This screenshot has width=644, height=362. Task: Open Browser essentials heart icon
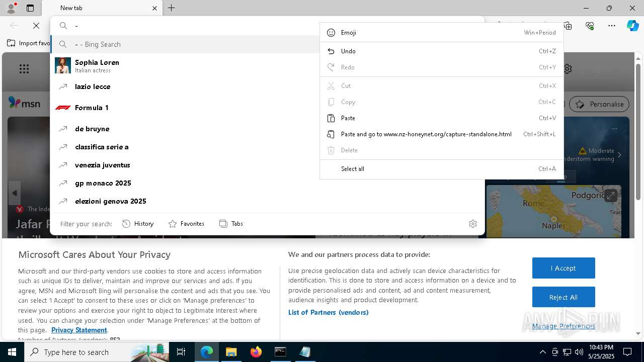tap(590, 26)
